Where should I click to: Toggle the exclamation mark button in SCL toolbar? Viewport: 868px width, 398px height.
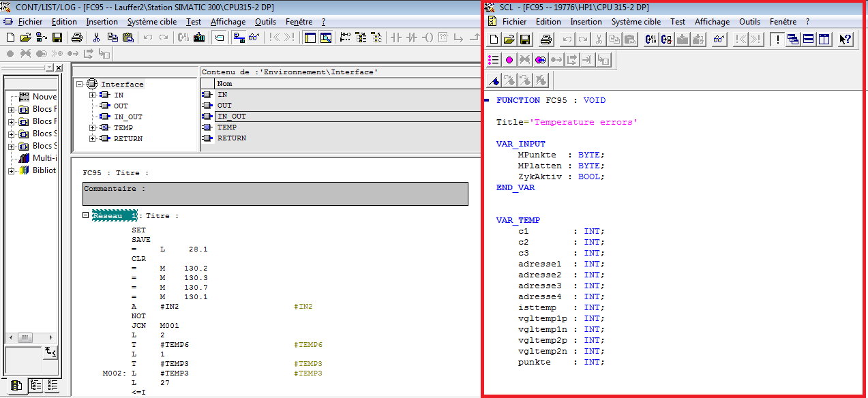click(777, 40)
